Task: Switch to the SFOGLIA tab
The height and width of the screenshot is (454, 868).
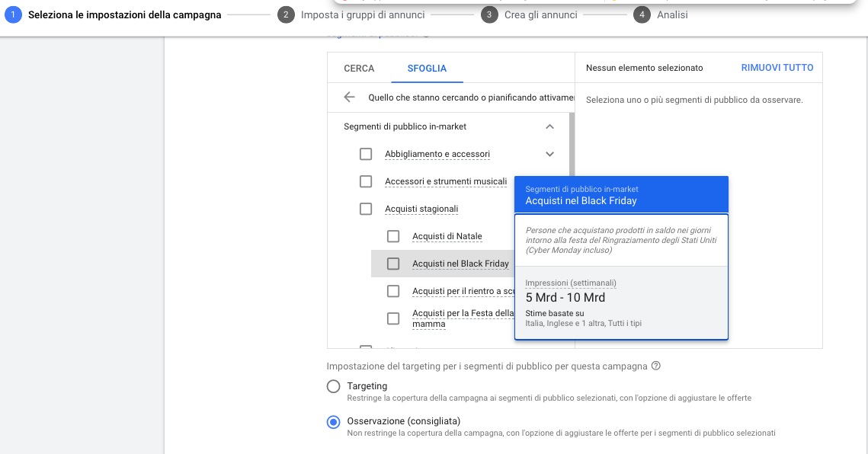Action: point(427,68)
